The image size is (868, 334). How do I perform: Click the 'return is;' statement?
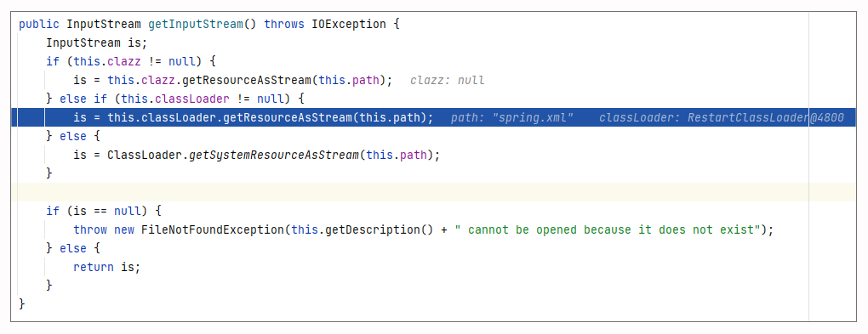[107, 267]
